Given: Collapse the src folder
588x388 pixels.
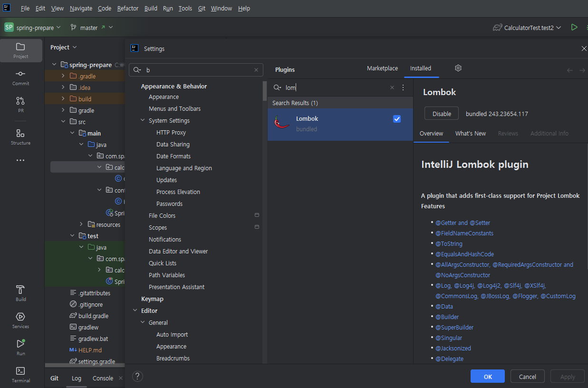Looking at the screenshot, I should click(x=63, y=122).
